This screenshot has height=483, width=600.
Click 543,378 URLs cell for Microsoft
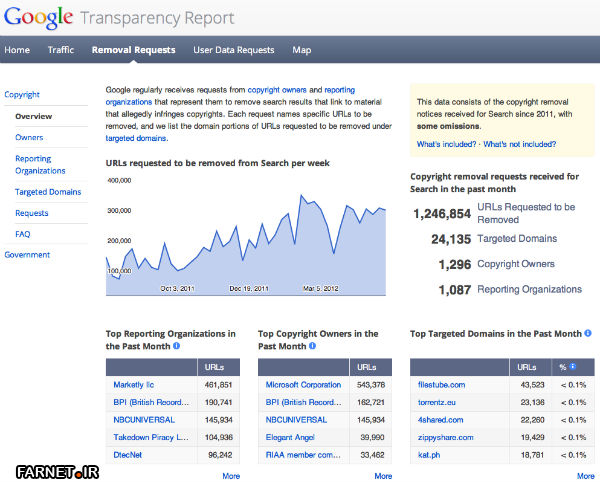pyautogui.click(x=371, y=385)
